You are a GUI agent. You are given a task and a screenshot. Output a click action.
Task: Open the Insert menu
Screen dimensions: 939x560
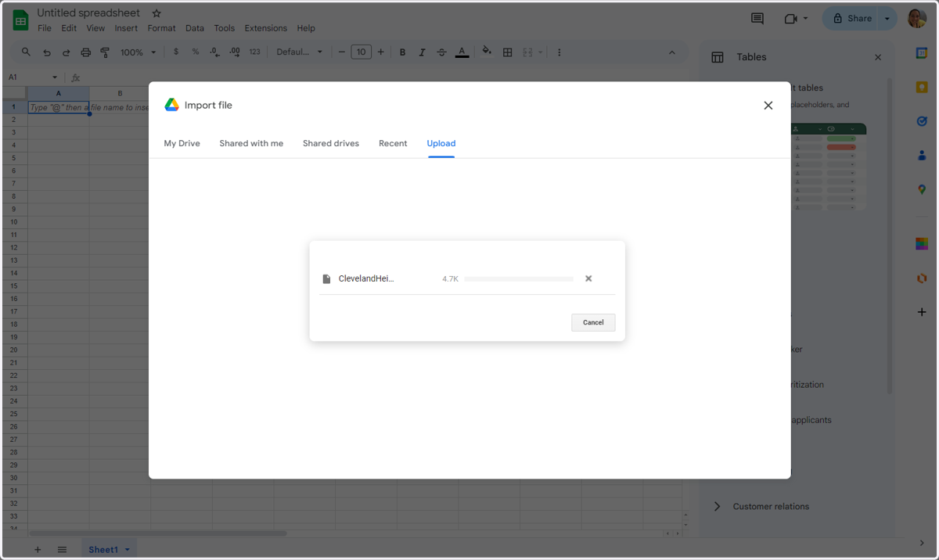point(126,28)
